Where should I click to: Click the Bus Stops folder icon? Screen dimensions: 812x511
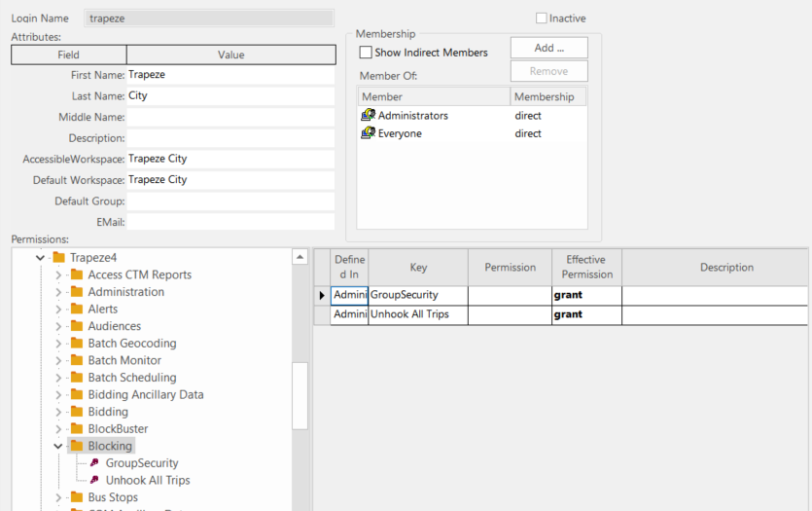[x=77, y=496]
